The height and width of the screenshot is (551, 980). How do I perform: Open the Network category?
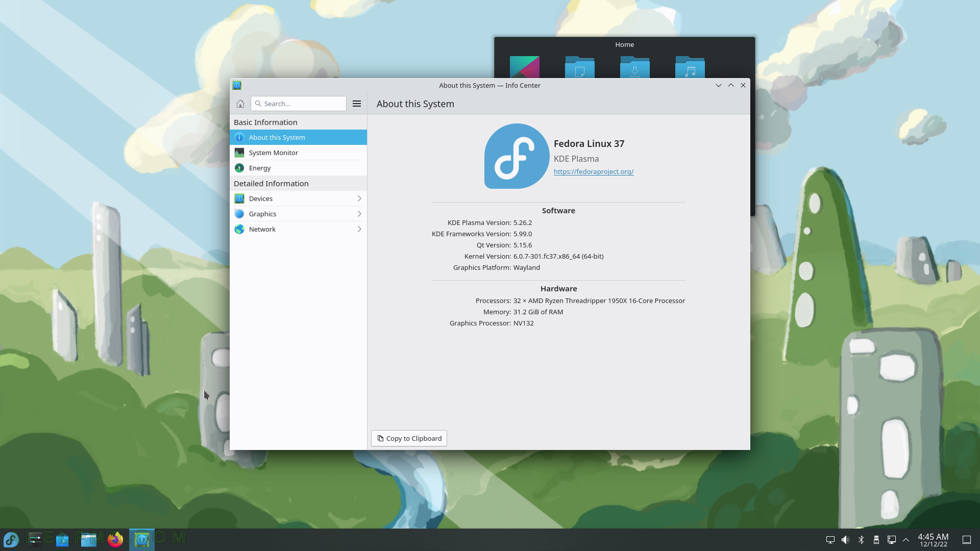298,229
